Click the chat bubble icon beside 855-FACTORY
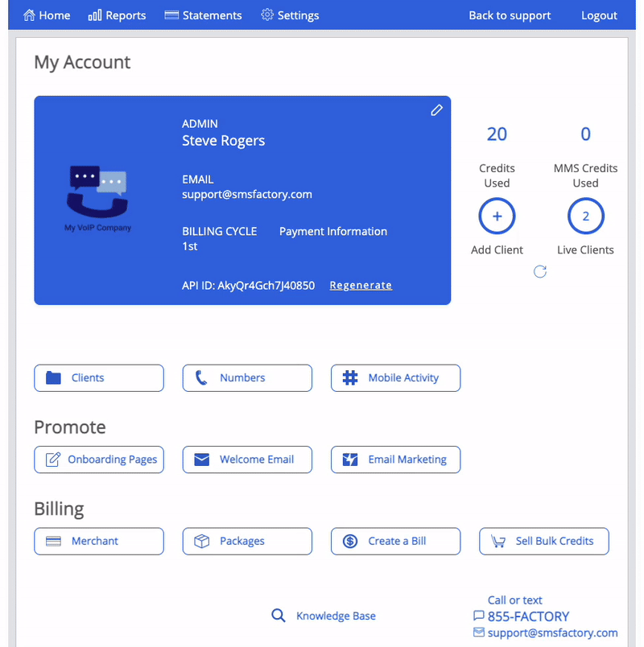This screenshot has width=644, height=647. (x=478, y=616)
